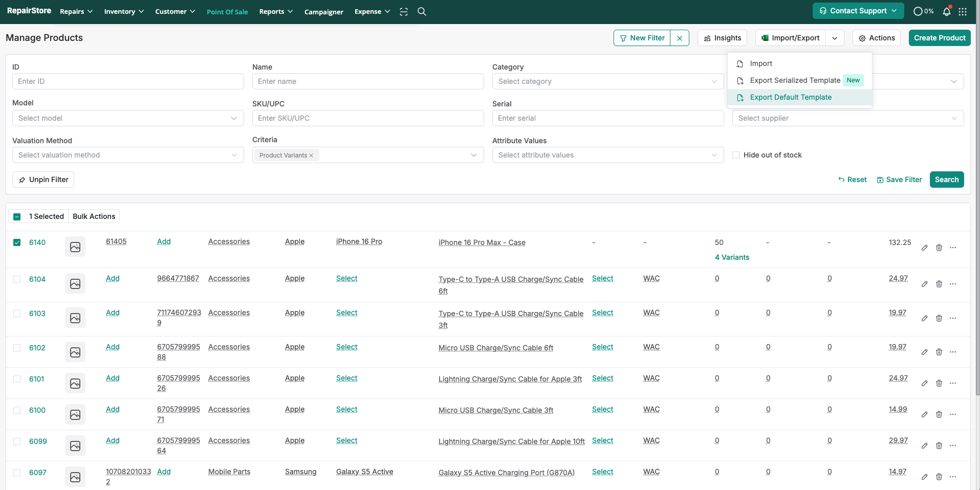980x490 pixels.
Task: Tick the checkbox for product 6101
Action: pyautogui.click(x=17, y=379)
